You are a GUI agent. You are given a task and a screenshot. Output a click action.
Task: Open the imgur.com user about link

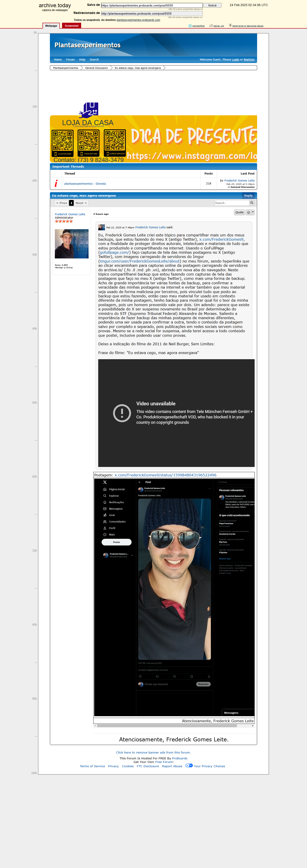click(140, 261)
